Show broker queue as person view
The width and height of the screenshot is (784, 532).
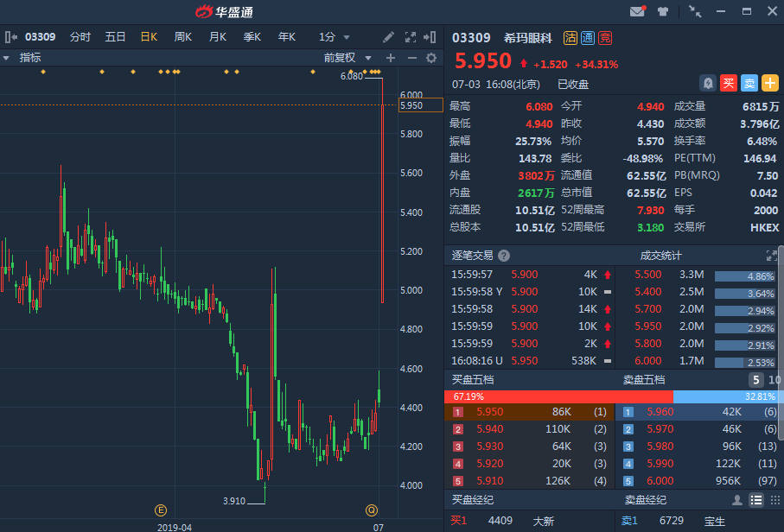point(736,500)
